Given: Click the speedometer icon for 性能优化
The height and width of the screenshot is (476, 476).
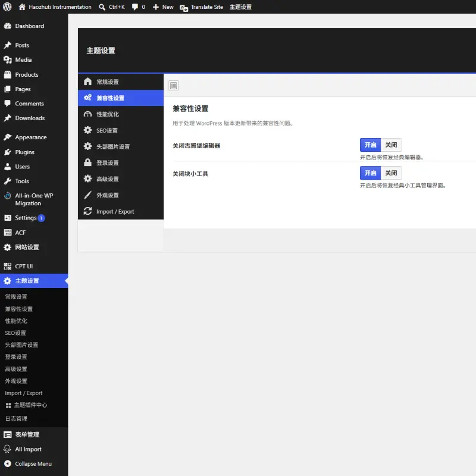Looking at the screenshot, I should tap(87, 114).
